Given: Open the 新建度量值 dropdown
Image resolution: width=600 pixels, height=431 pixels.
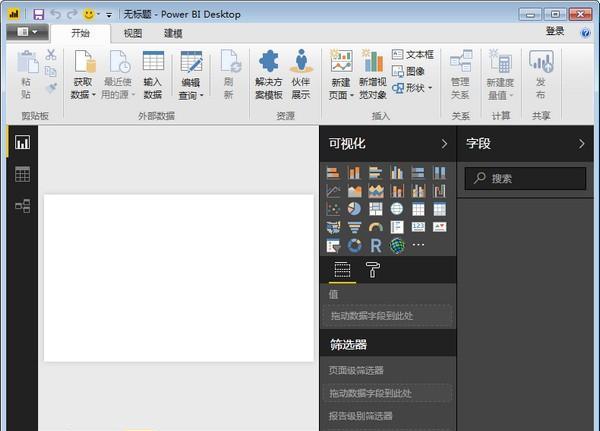Looking at the screenshot, I should pos(500,75).
